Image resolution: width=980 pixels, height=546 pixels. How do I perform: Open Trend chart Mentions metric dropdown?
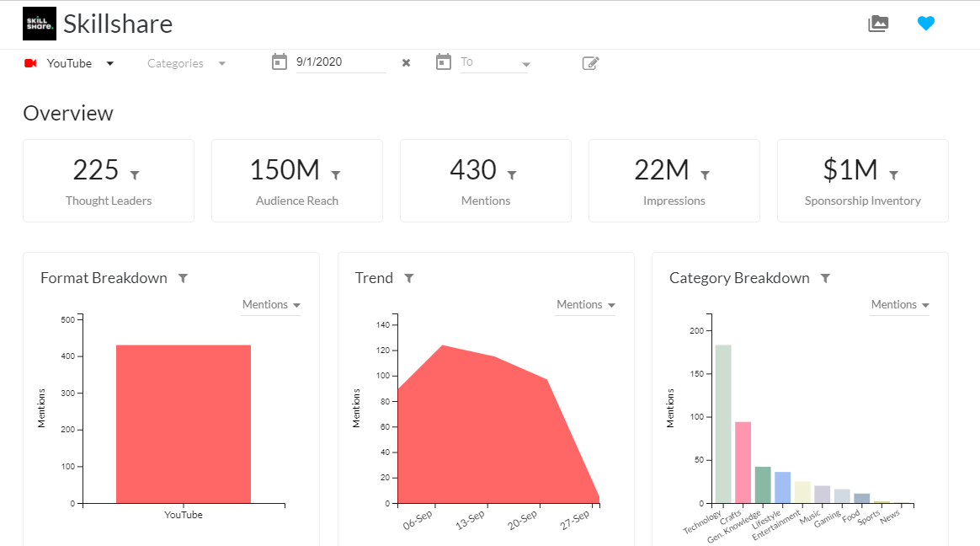coord(586,304)
